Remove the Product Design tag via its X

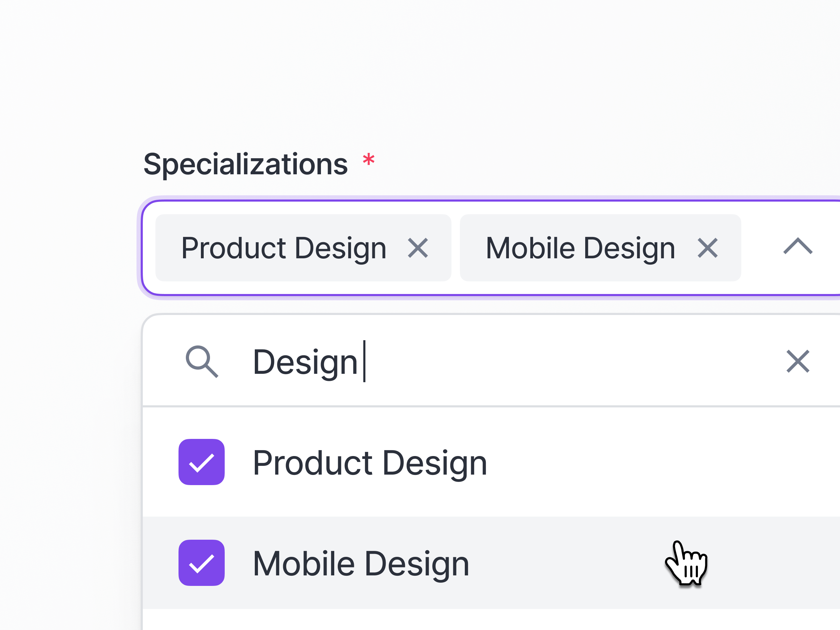pos(419,248)
